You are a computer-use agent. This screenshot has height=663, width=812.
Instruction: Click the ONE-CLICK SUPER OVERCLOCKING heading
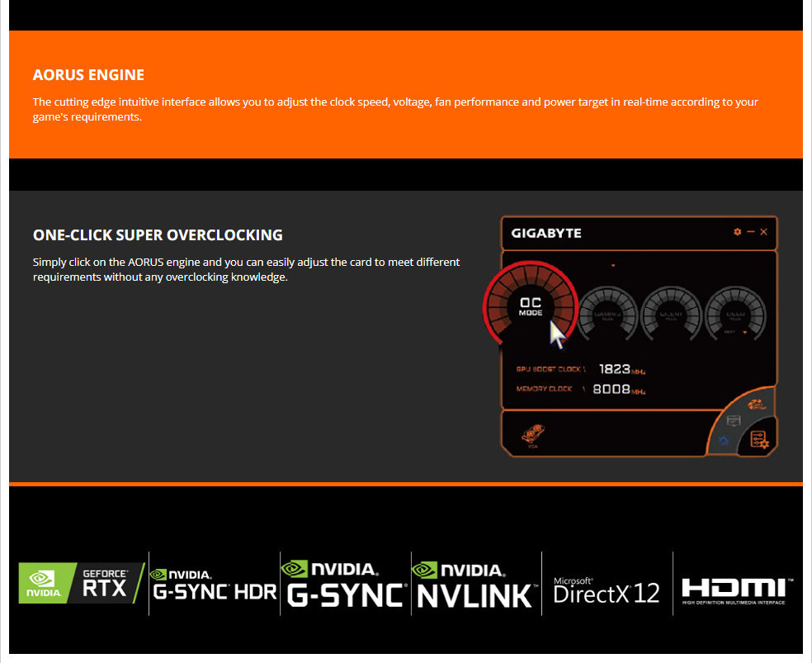pos(158,234)
